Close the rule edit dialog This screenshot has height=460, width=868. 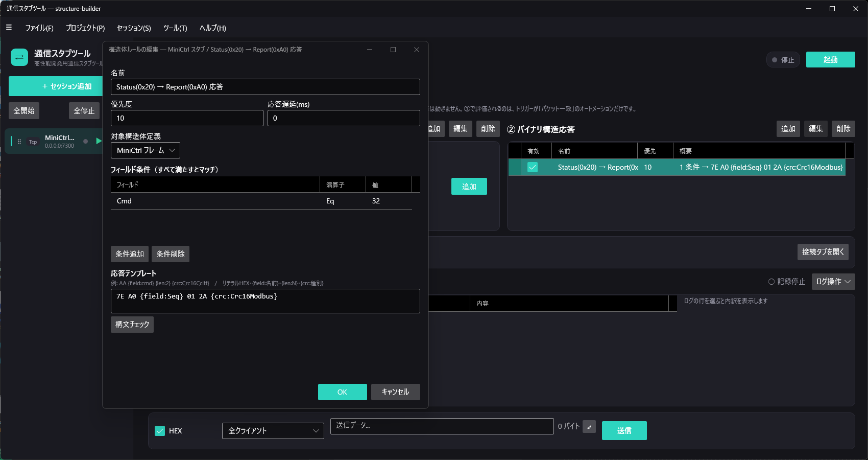417,50
